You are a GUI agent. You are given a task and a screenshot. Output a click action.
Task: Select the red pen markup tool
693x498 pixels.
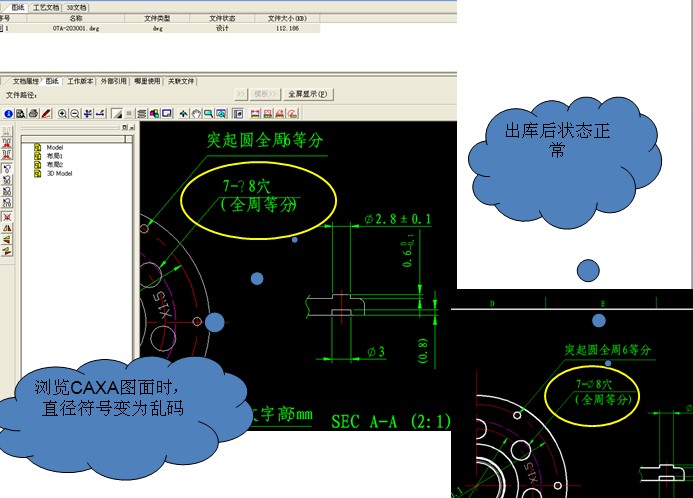(x=46, y=114)
